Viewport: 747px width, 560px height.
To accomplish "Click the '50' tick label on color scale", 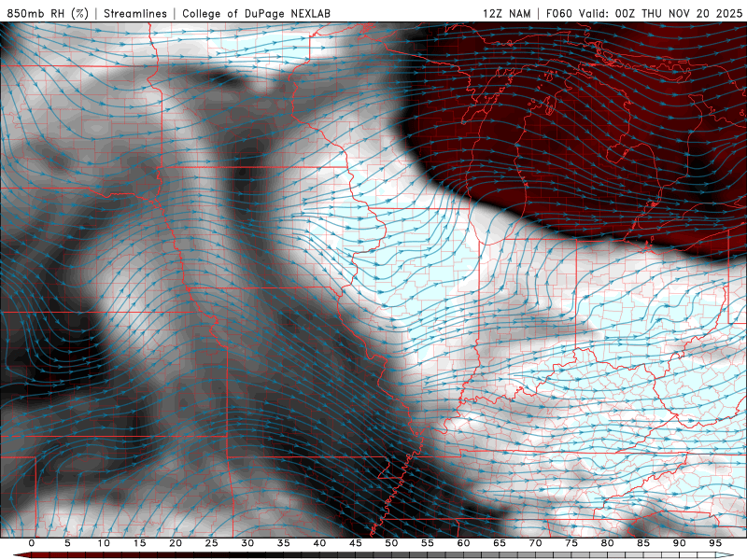I will point(391,543).
